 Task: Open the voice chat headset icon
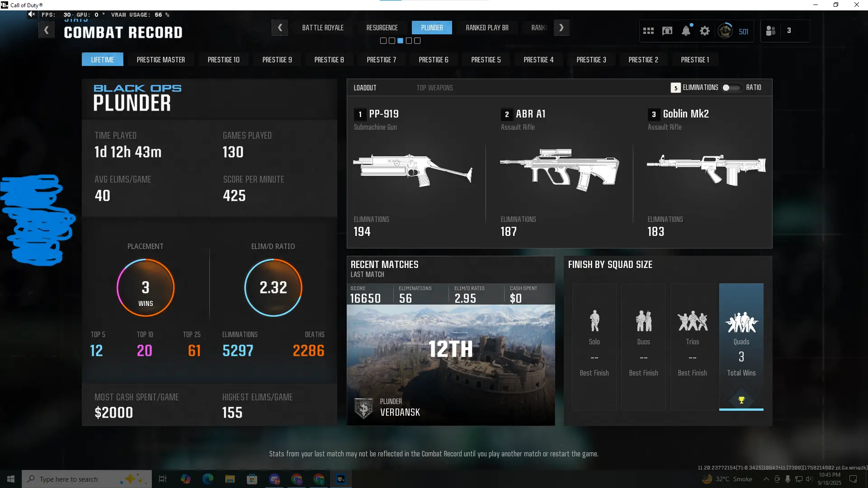point(667,31)
